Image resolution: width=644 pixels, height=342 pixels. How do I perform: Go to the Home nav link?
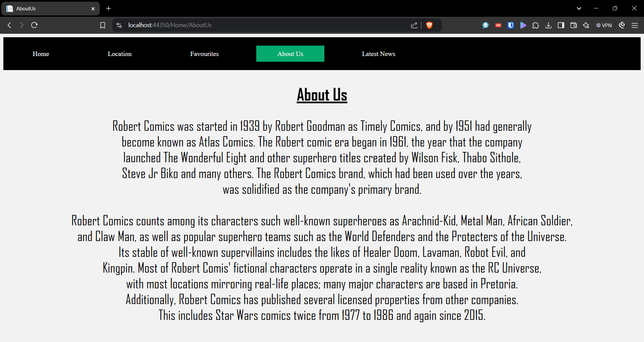pos(41,54)
